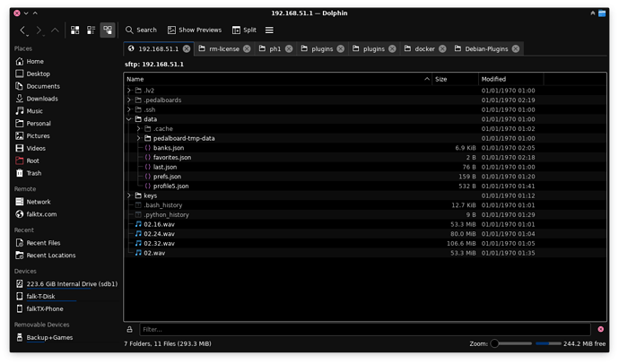619x364 pixels.
Task: Expand the pedalboard-tmp-data folder
Action: (138, 138)
